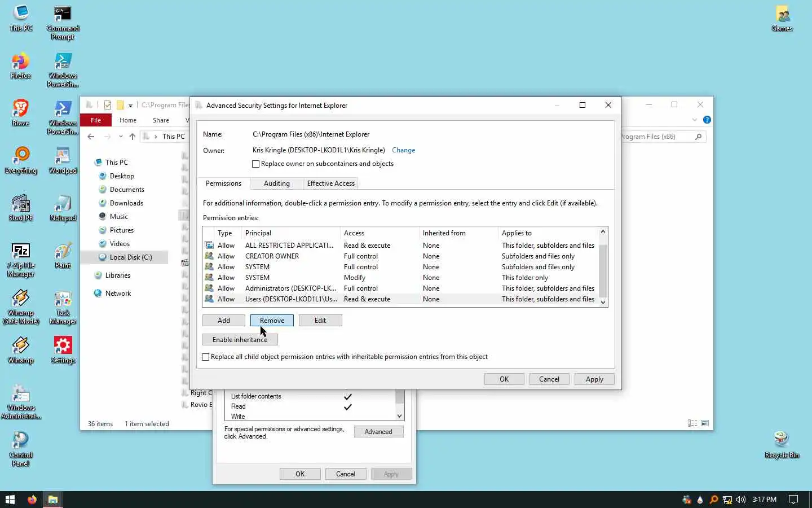Open the Everything search desktop icon
This screenshot has height=508, width=812.
tap(21, 161)
